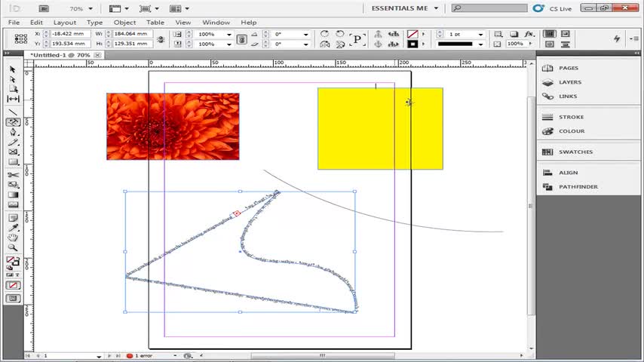Select the Selection tool arrow
644x362 pixels.
coord(12,69)
